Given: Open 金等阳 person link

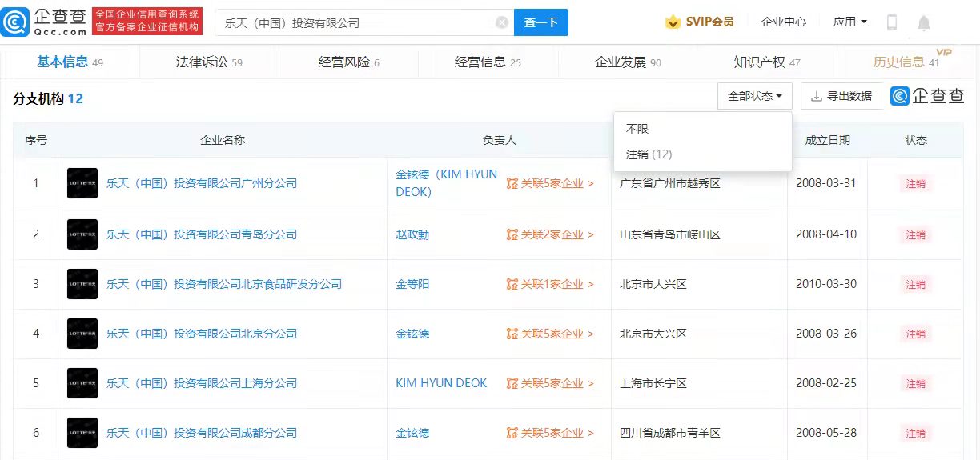Looking at the screenshot, I should pos(412,284).
